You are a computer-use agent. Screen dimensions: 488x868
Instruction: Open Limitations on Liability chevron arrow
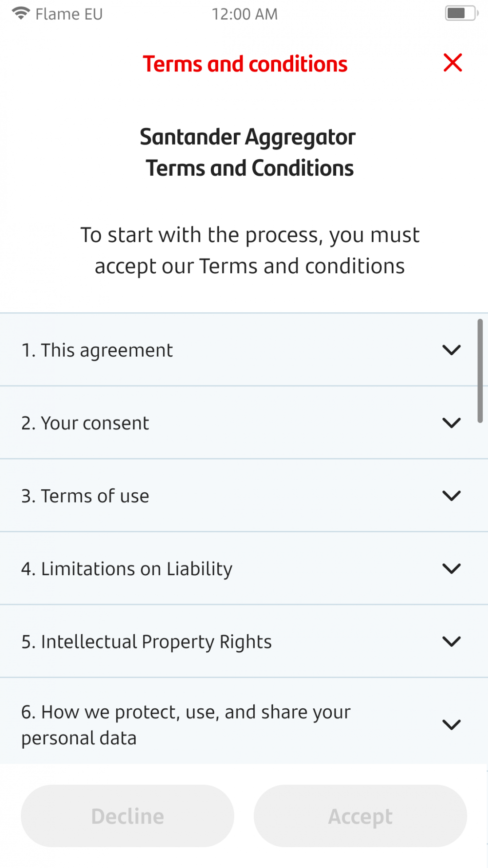[x=452, y=568]
